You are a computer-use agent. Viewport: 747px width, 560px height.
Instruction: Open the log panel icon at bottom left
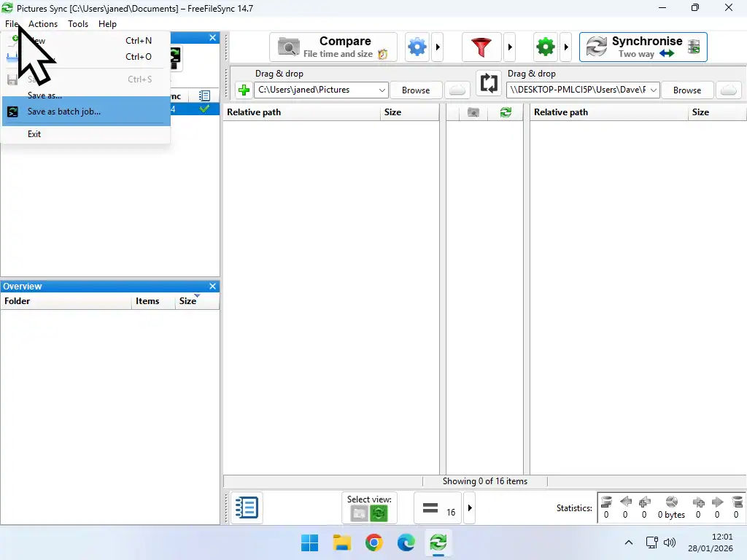click(x=247, y=507)
